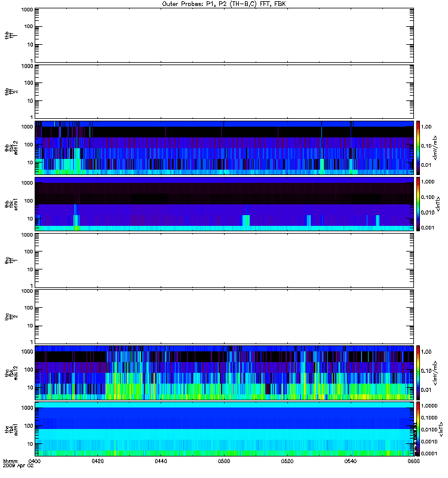Click the thb fbk edc12 spectrogram panel
Screen dimensions: 448x478
(225, 148)
